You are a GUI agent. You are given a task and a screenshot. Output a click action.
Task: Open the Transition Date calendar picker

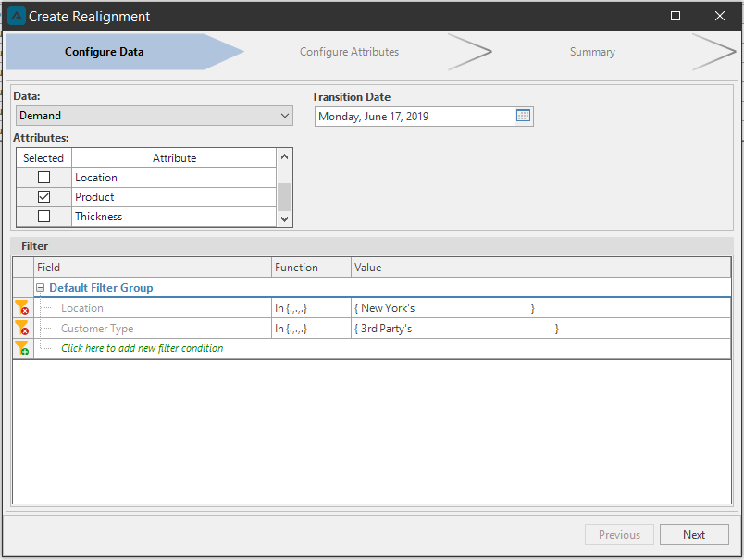(x=524, y=117)
